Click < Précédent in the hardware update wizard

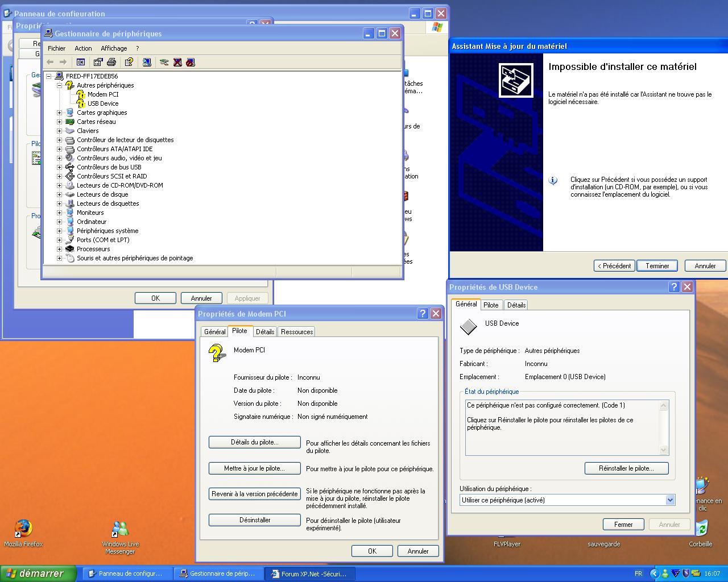tap(614, 266)
